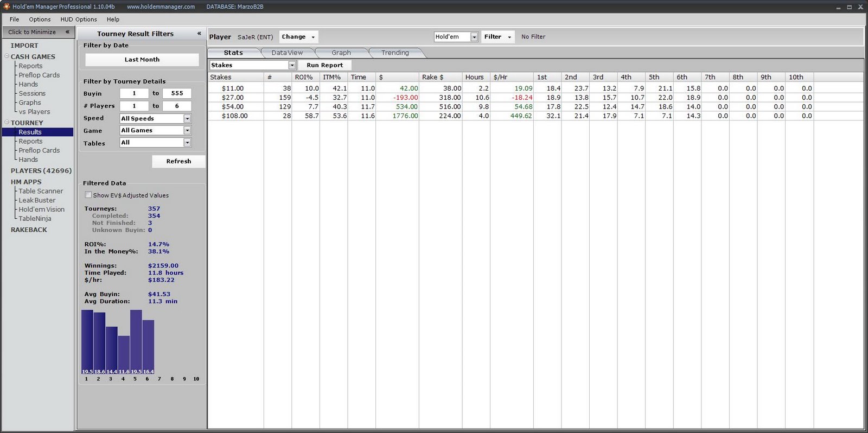Open the File menu
Screen dimensions: 868x433
pos(14,19)
